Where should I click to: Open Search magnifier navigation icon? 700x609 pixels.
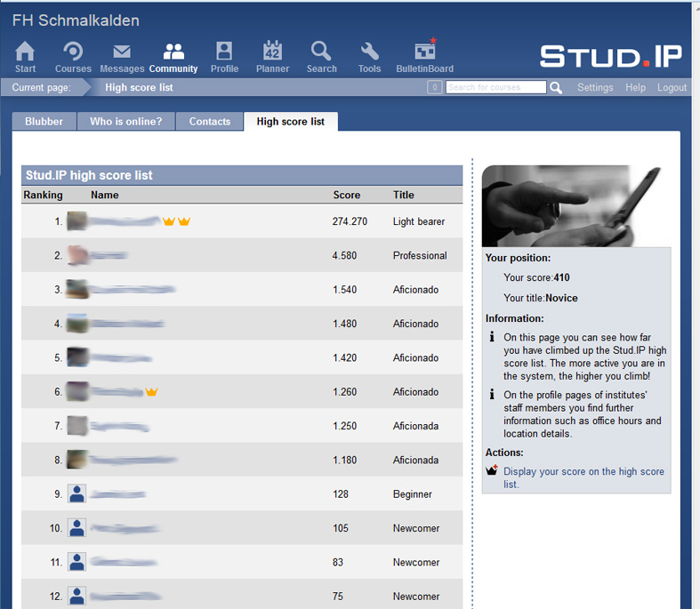pyautogui.click(x=321, y=51)
